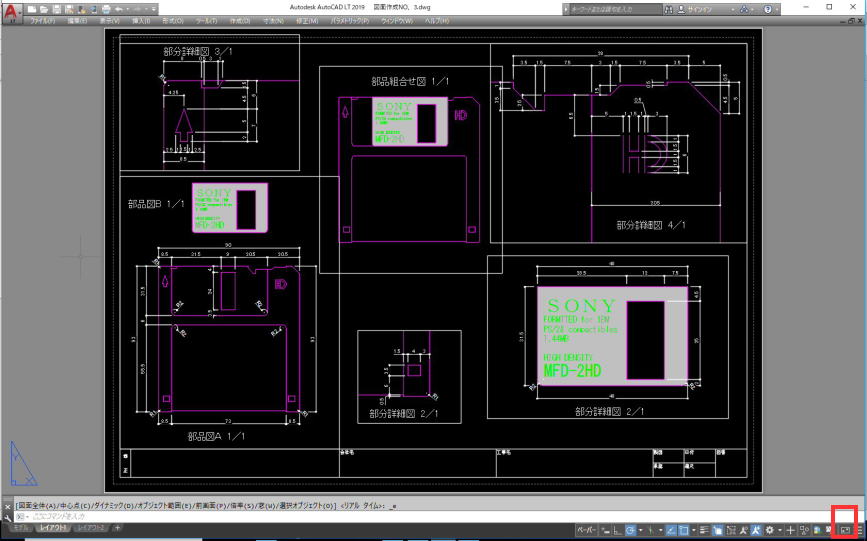Toggle annotation auto-scale icon in status bar

pyautogui.click(x=756, y=530)
